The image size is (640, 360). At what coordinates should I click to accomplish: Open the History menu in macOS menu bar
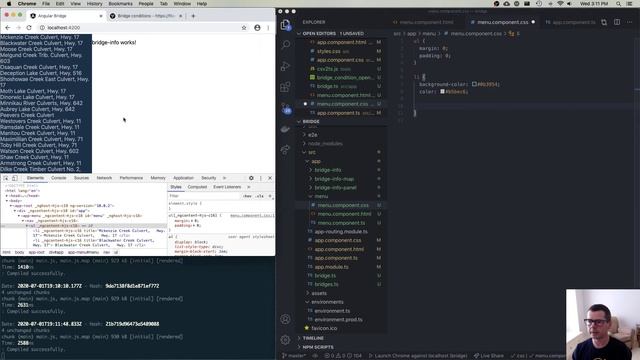pos(94,4)
